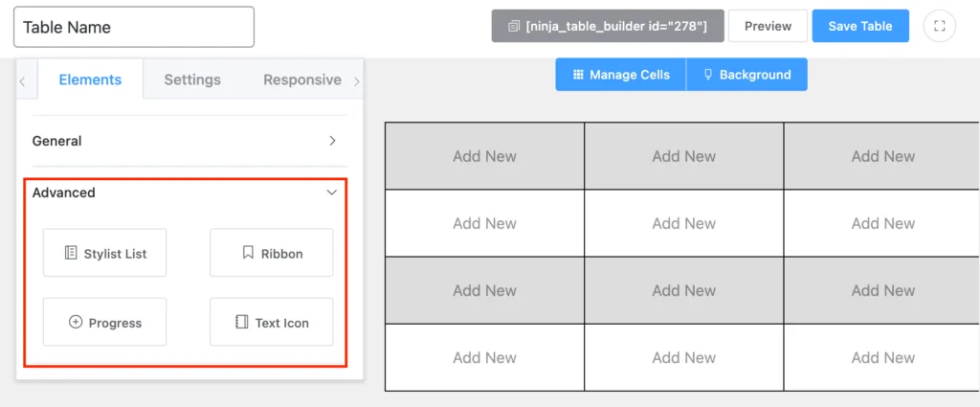Click the right tab-scroll arrow

click(357, 80)
